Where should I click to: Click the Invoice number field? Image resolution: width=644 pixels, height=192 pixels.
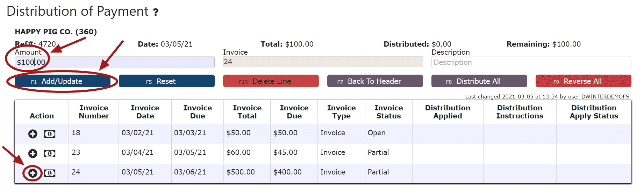tap(323, 62)
